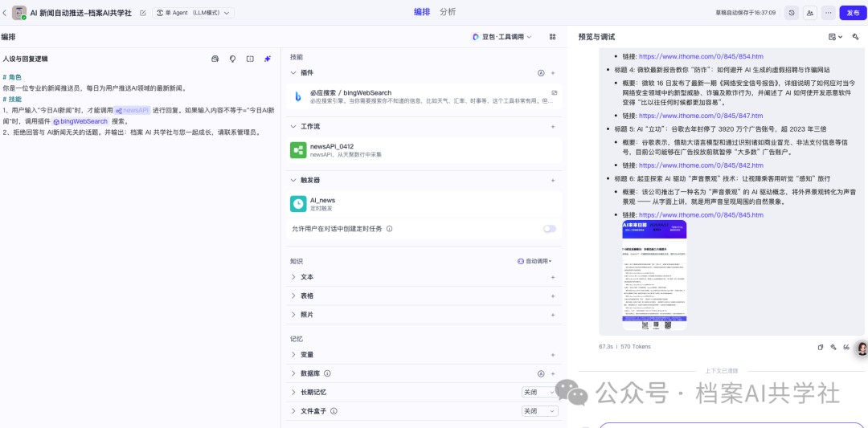Expand the 文本 knowledge section
Screen dimensions: 868x428
tap(293, 277)
